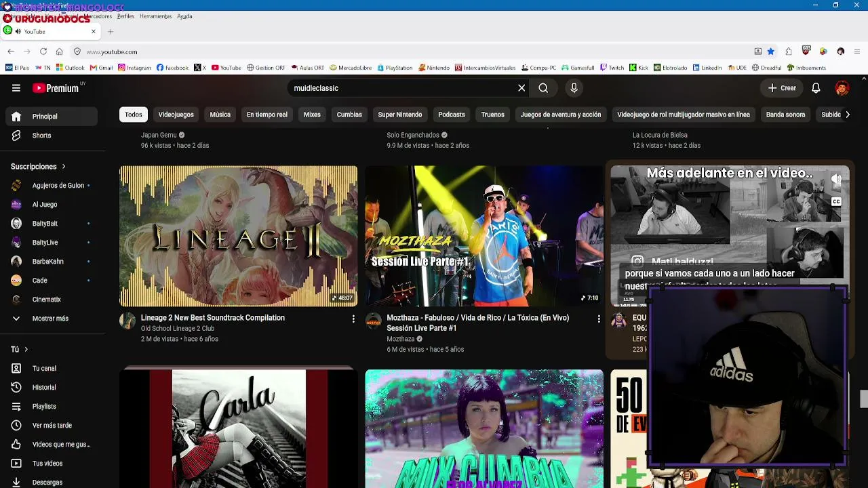This screenshot has height=488, width=868.
Task: Unmute the preview video with speaker icon
Action: [836, 180]
